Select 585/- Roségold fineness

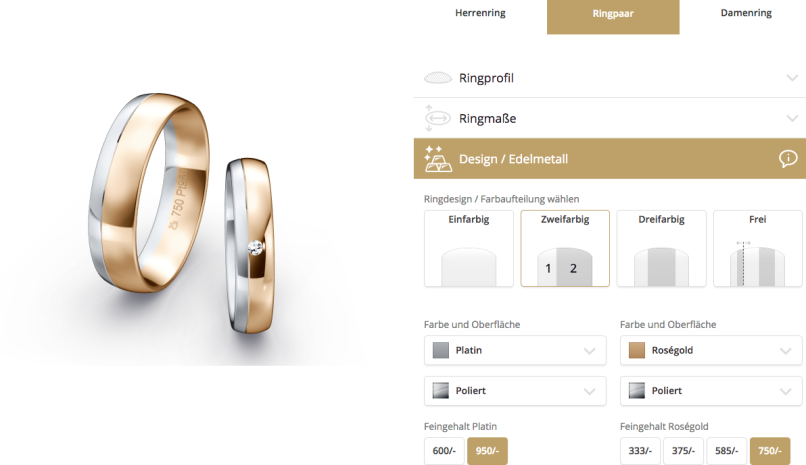click(x=726, y=451)
